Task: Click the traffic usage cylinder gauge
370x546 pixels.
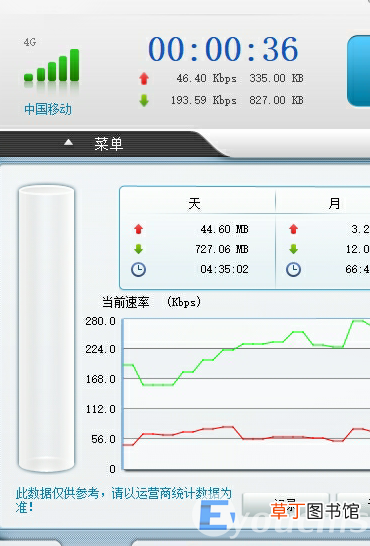Action: [46, 328]
